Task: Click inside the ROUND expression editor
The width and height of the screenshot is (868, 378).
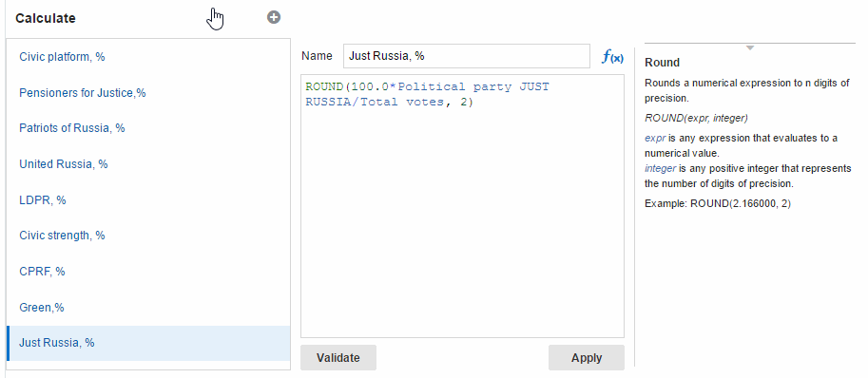Action: pyautogui.click(x=462, y=205)
